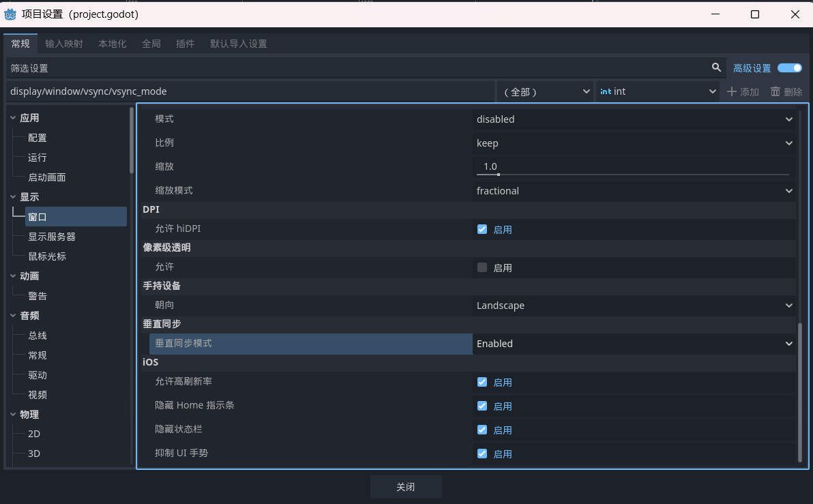Select 3D under 物理 in tree

click(34, 454)
